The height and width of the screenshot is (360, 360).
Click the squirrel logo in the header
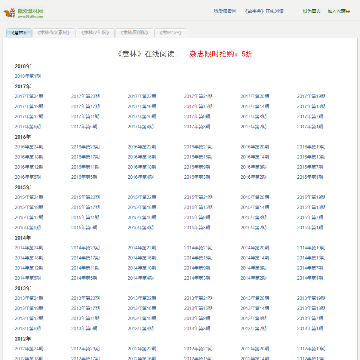(9, 13)
